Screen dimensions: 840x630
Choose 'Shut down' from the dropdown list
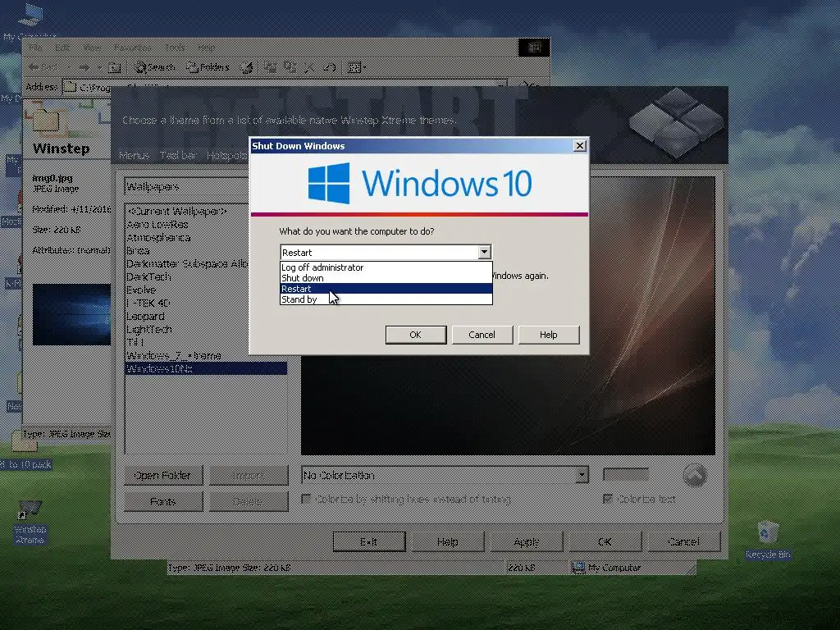(386, 278)
